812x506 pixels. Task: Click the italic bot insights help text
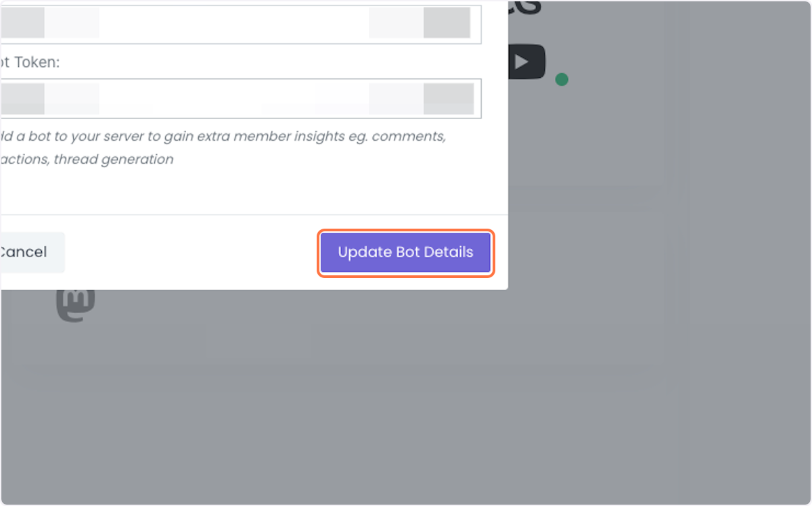[x=223, y=147]
